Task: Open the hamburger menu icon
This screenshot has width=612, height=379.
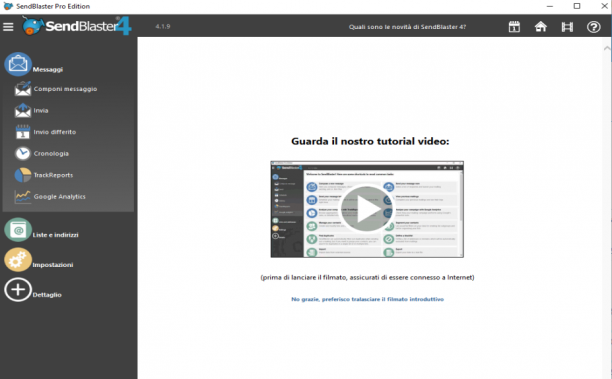Action: [x=8, y=27]
